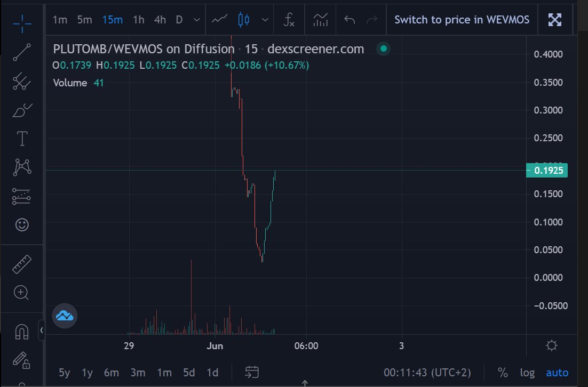Toggle fullscreen chart mode
The image size is (588, 387).
tap(554, 20)
